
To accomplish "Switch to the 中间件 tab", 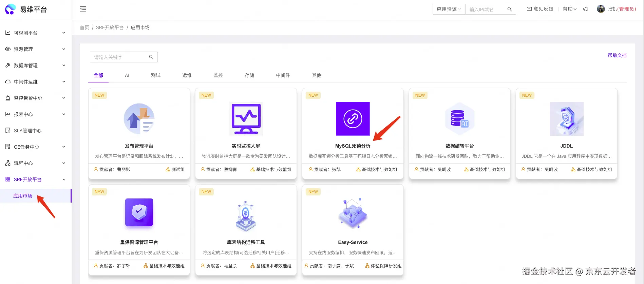I will click(x=283, y=75).
